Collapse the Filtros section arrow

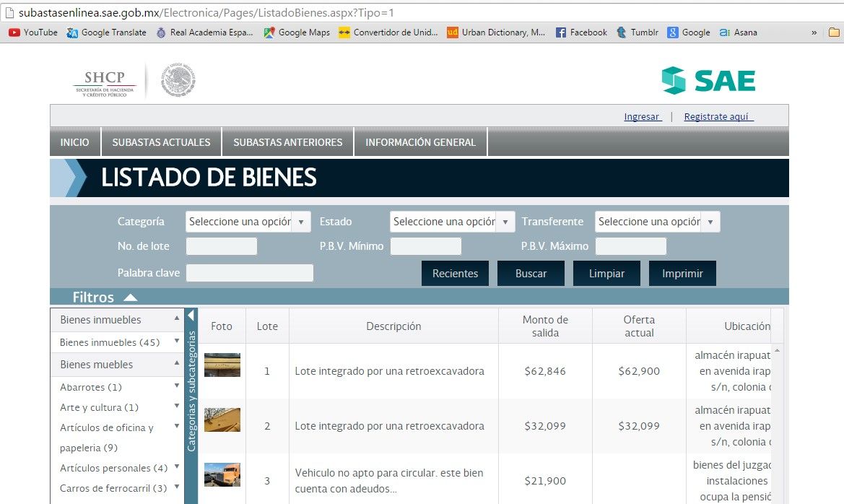pos(130,297)
